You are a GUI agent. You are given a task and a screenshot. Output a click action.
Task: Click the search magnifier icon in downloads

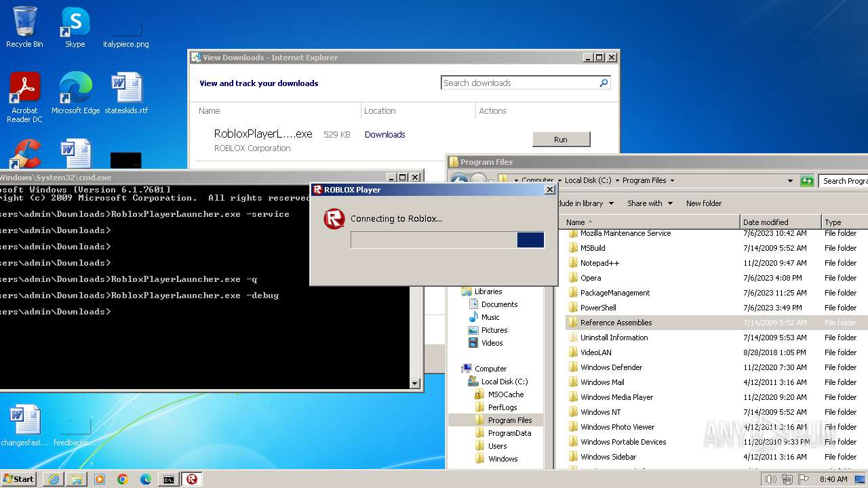click(x=604, y=83)
